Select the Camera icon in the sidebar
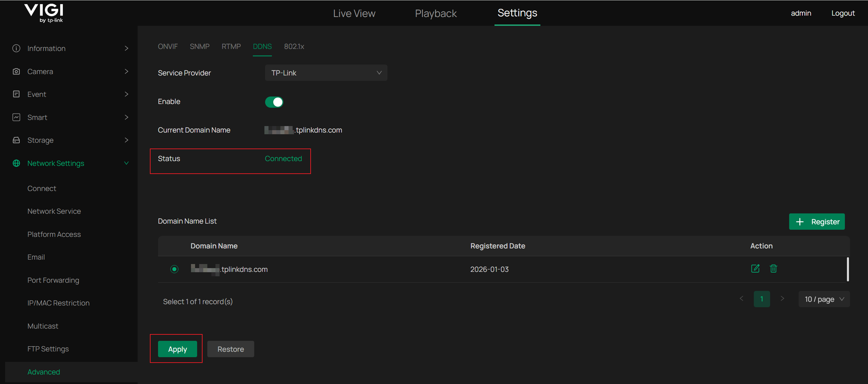This screenshot has width=868, height=384. 16,71
